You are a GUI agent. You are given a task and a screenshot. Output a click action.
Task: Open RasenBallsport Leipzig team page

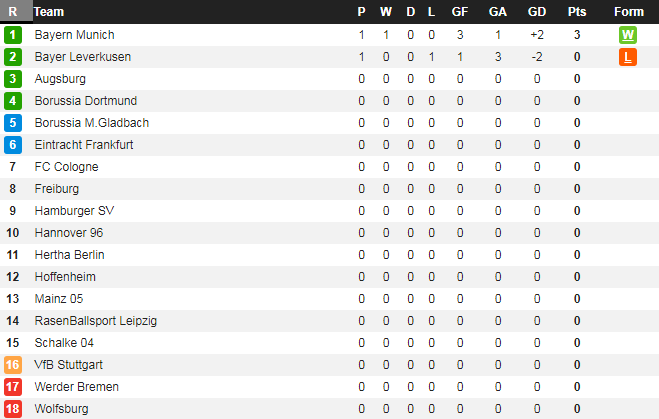click(96, 321)
